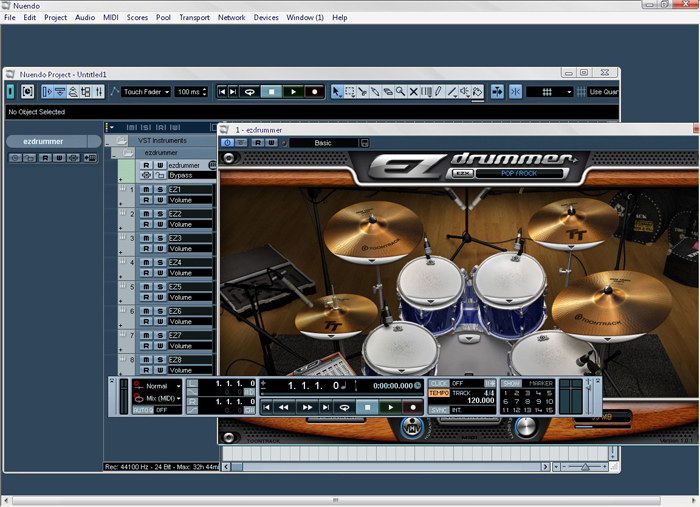The image size is (700, 507).
Task: Select the Draw pencil tool
Action: click(x=439, y=92)
